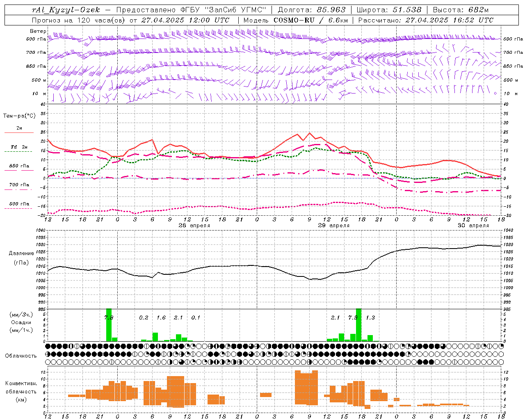Select the text Предоставлено ФГБУ "ЗапСиб УГМС"
Screen dimensions: 525x420
click(x=192, y=10)
